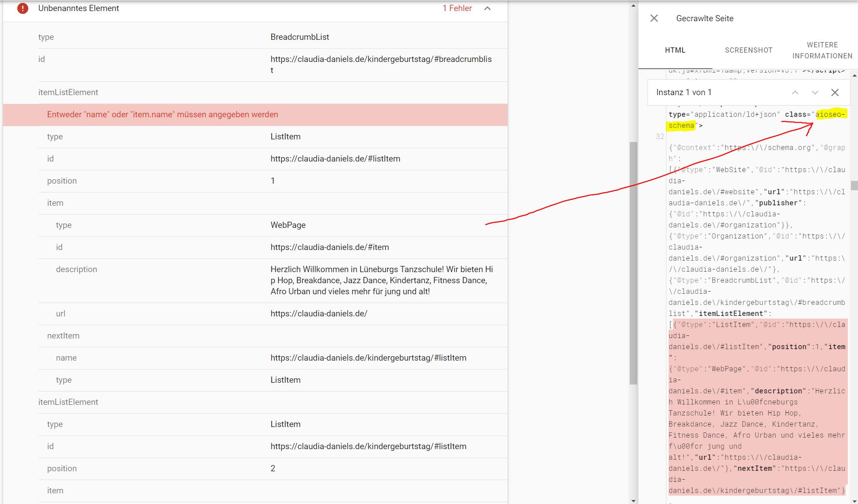Click the main panel scrollbar thumb
858x504 pixels.
pos(633,263)
